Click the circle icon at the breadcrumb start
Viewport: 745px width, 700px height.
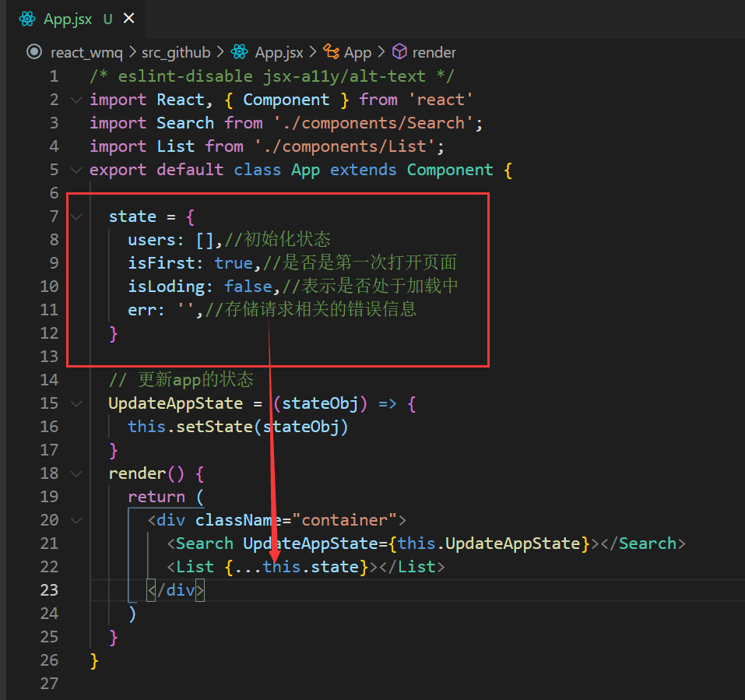click(33, 52)
